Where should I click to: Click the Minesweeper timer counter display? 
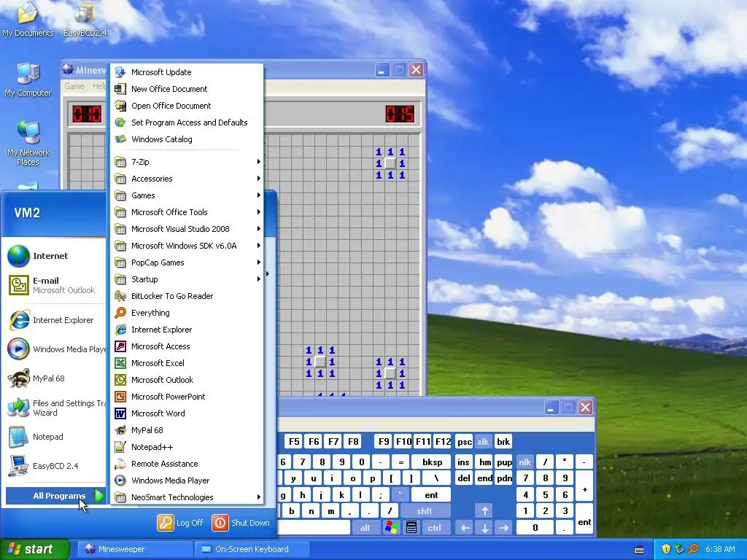point(400,114)
